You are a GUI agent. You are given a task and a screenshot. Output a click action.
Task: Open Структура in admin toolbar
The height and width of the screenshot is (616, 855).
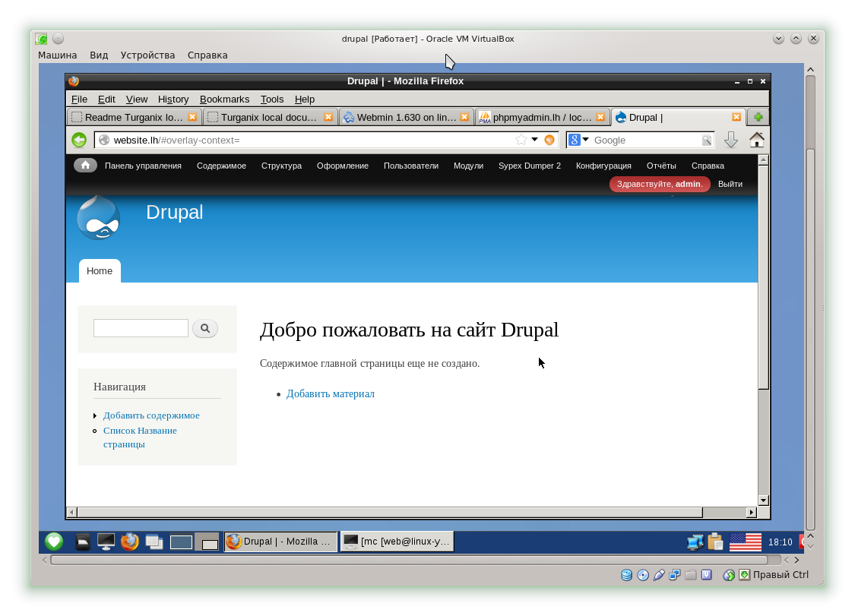tap(281, 166)
